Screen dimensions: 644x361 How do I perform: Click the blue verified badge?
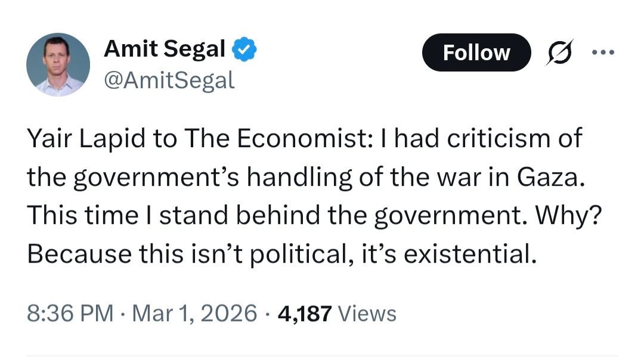click(x=244, y=50)
